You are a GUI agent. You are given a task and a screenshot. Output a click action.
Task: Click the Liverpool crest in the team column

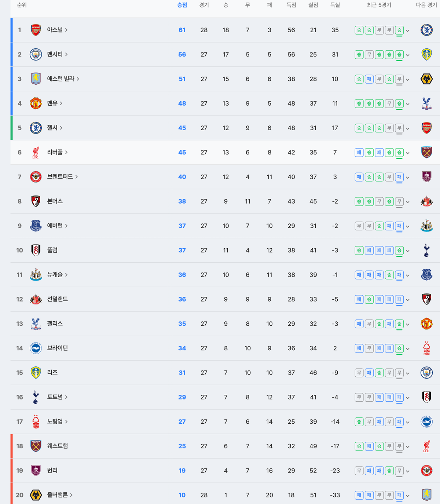36,152
